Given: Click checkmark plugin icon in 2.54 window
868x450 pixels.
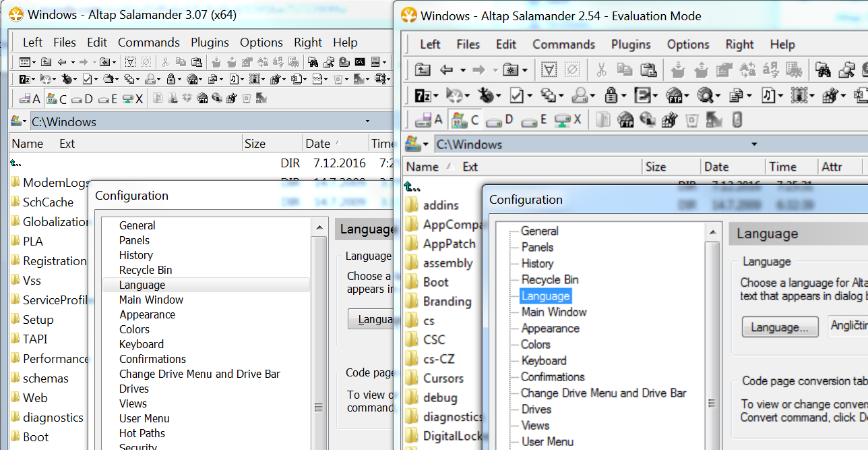Looking at the screenshot, I should (517, 95).
